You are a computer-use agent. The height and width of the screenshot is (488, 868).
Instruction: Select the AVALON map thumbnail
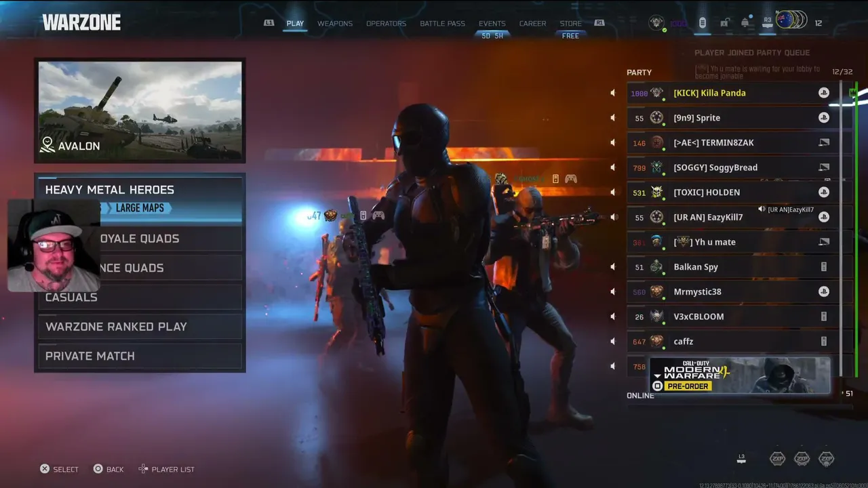tap(140, 110)
